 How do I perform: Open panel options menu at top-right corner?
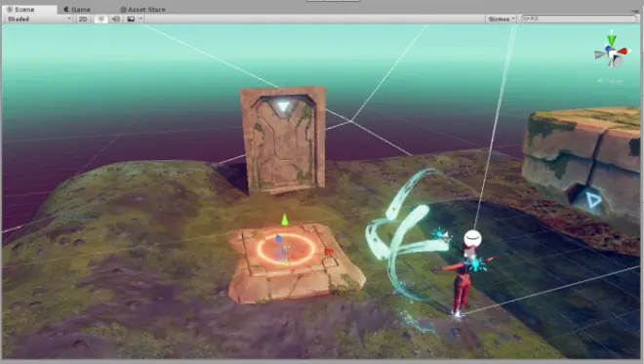click(636, 10)
